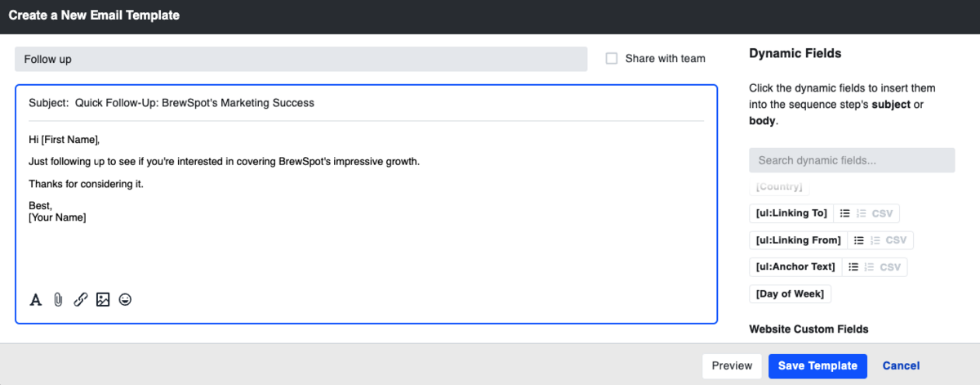Enable the Share with team checkbox
980x385 pixels.
pos(612,59)
